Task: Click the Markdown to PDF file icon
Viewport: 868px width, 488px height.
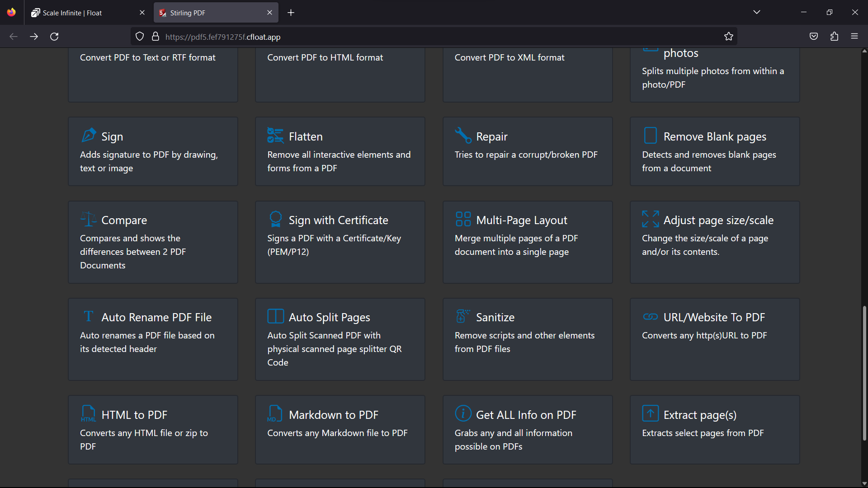Action: (274, 413)
